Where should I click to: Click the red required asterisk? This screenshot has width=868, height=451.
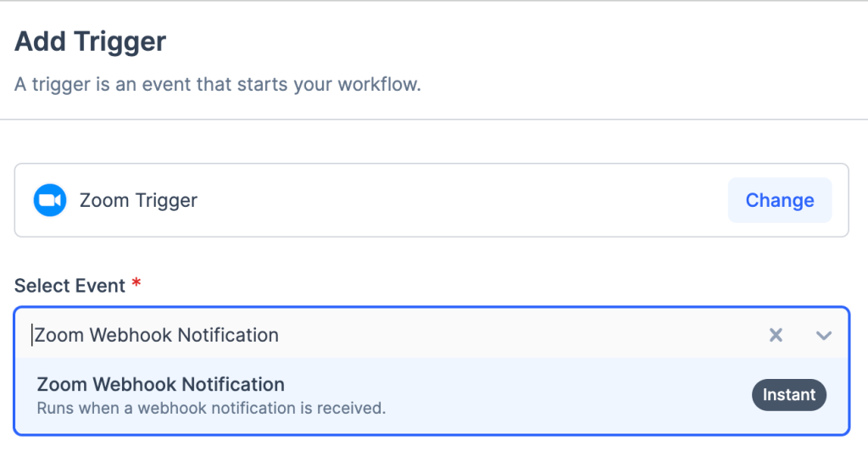point(136,284)
